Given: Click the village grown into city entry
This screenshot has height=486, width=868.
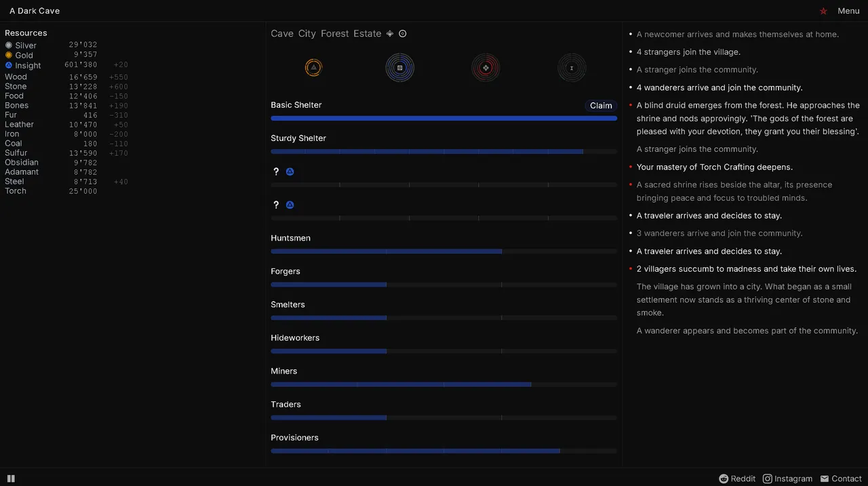Looking at the screenshot, I should click(744, 300).
